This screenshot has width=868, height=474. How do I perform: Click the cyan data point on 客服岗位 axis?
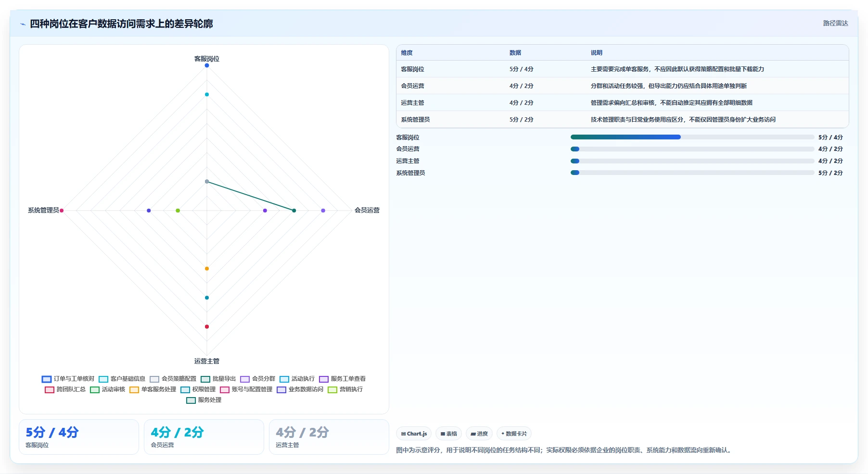pos(207,94)
